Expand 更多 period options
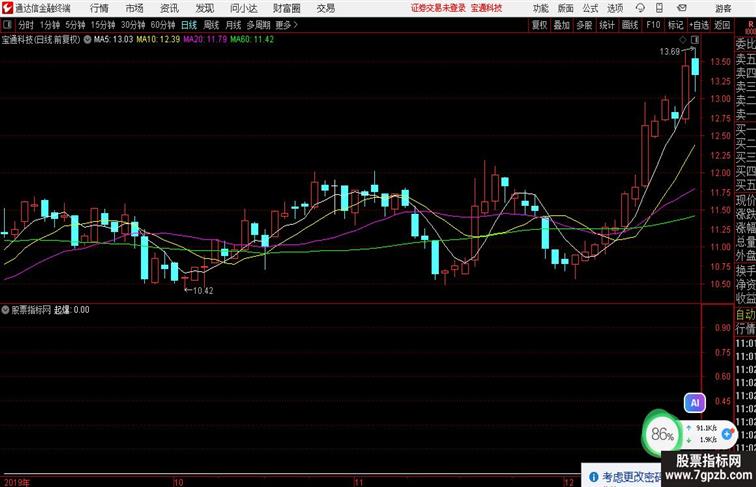Viewport: 756px width, 487px height. pos(287,25)
